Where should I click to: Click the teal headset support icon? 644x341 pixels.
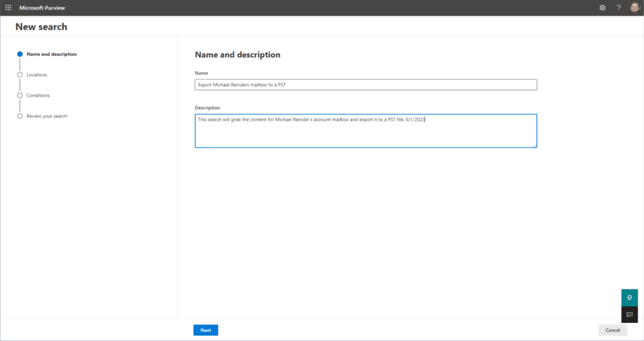(x=630, y=298)
